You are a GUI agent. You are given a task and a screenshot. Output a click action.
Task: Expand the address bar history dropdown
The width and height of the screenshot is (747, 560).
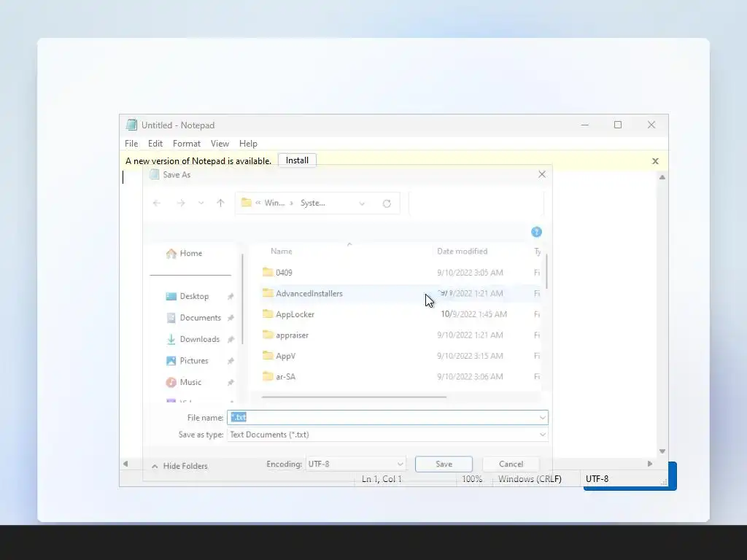(362, 204)
